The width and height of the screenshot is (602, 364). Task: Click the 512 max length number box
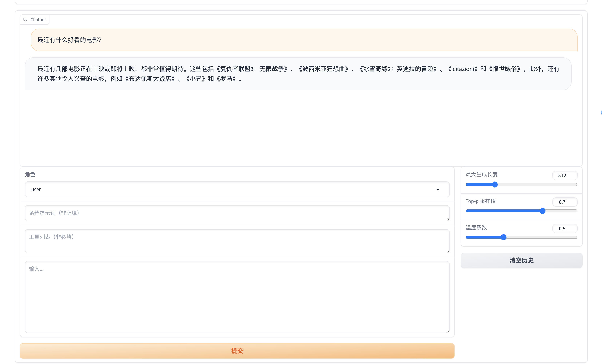click(x=565, y=176)
